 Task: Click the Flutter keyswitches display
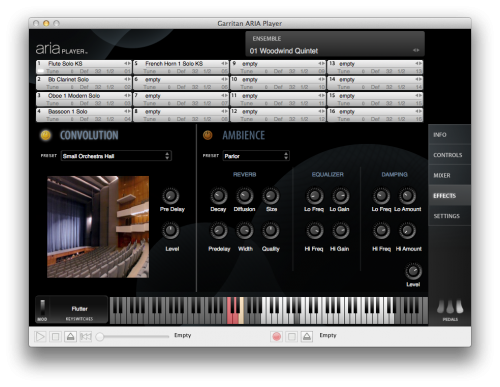point(79,309)
